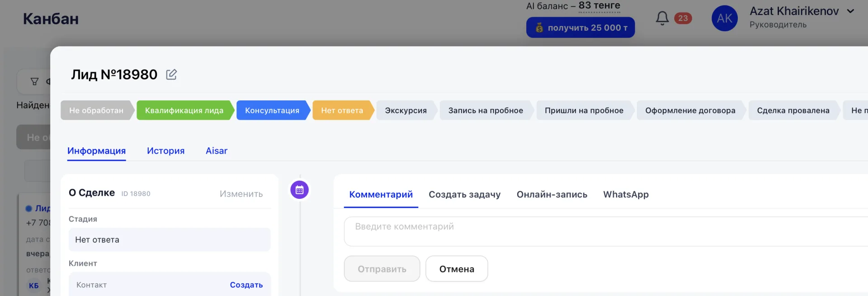Click the Клиент section label
This screenshot has height=296, width=868.
[x=83, y=263]
